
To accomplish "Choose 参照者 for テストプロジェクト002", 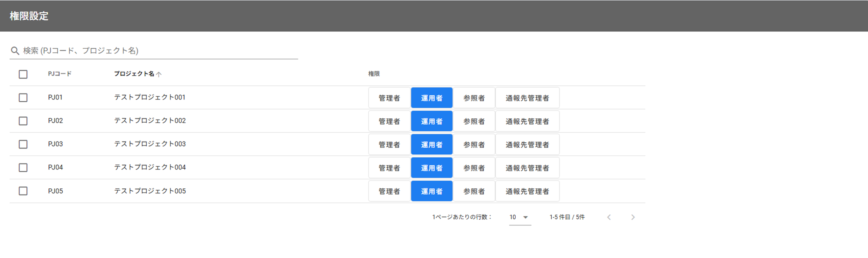I will coord(474,121).
